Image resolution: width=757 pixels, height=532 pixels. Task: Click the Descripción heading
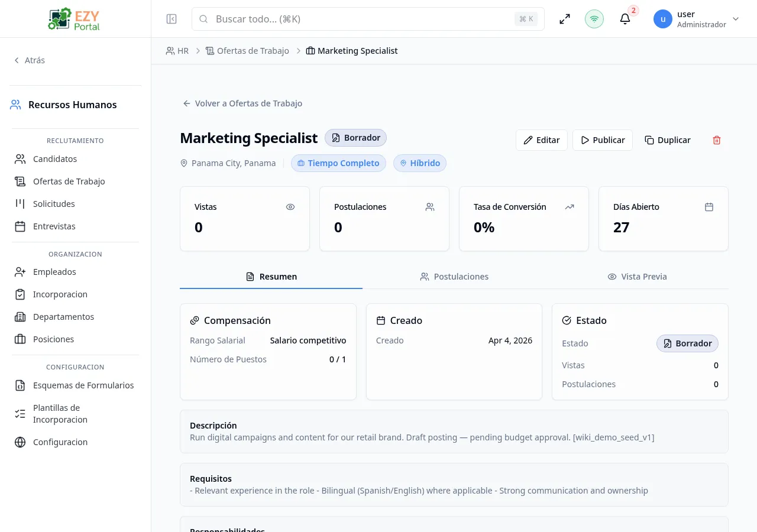pyautogui.click(x=213, y=426)
